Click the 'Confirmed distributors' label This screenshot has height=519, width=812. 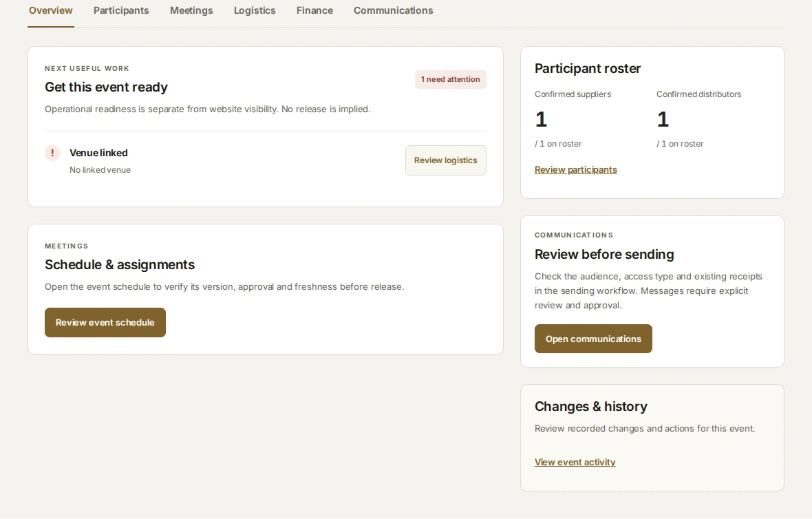(x=698, y=94)
